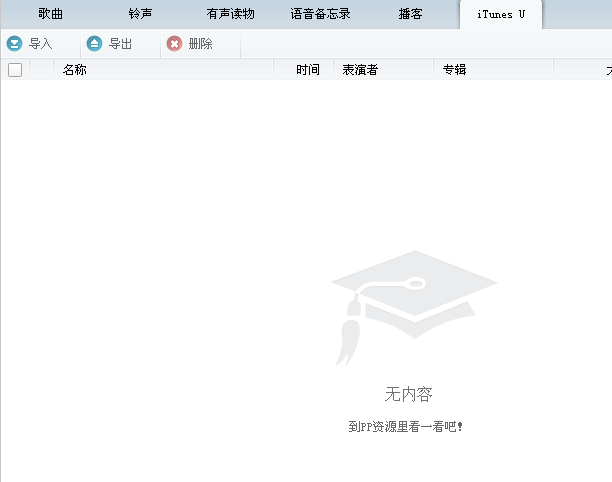The image size is (612, 482).
Task: Click the red delete (删除) icon
Action: [174, 44]
